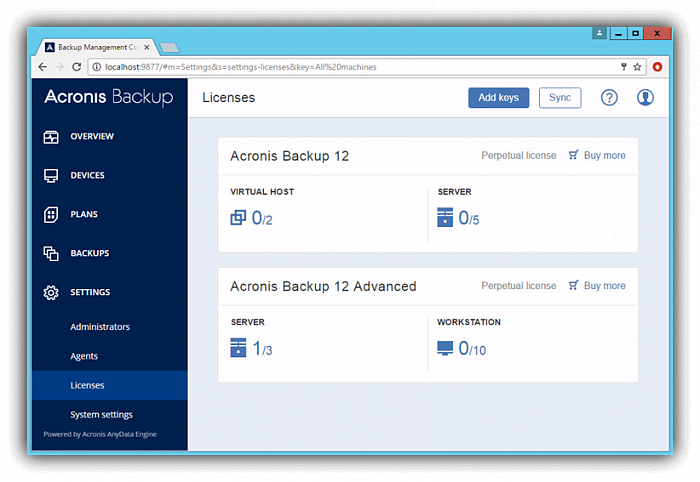Click the VIRTUAL HOST label

[262, 192]
